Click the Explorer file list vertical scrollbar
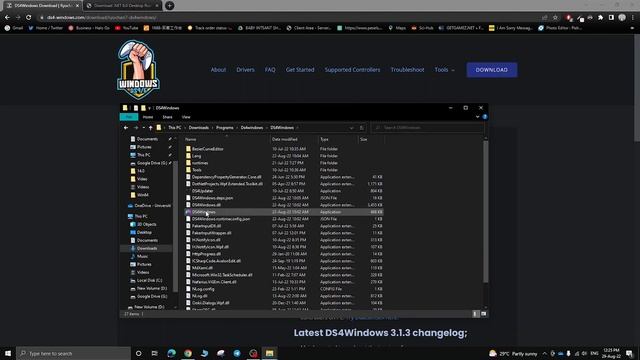The image size is (640, 360). pos(486,212)
